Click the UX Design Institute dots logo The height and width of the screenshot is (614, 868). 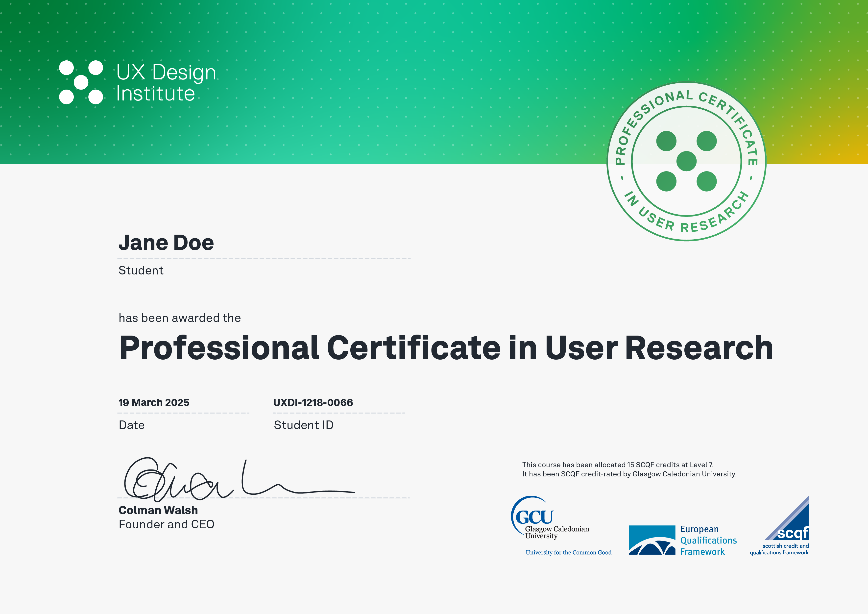click(x=81, y=82)
